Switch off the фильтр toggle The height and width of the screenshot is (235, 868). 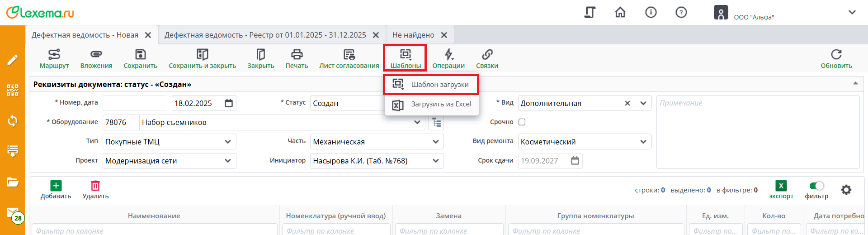pos(816,186)
